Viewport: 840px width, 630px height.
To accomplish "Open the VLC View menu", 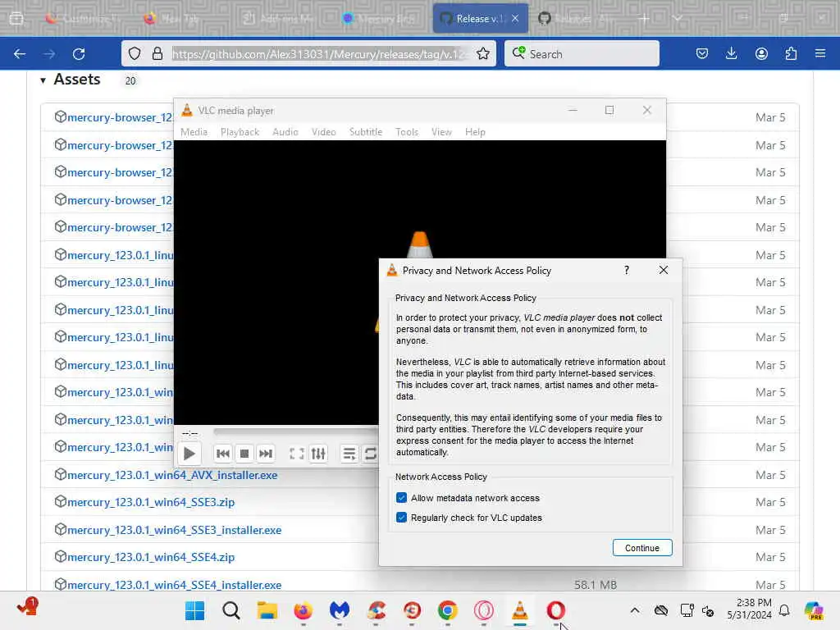I will coord(441,132).
